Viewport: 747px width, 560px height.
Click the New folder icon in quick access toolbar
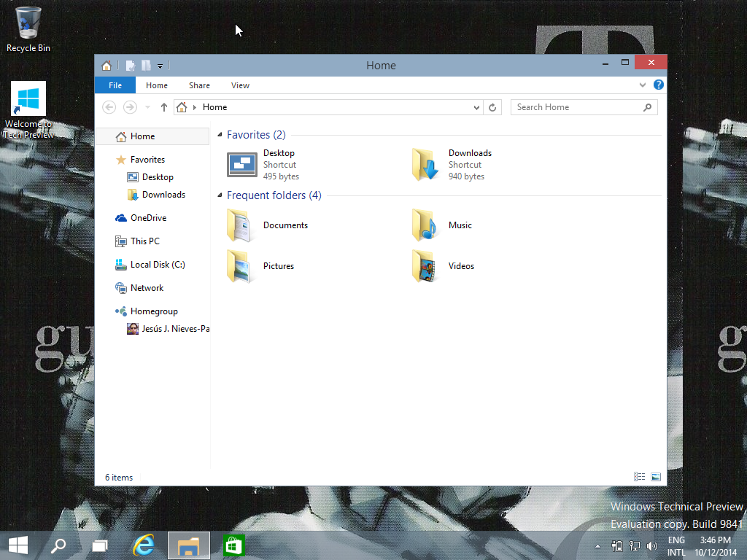(146, 66)
